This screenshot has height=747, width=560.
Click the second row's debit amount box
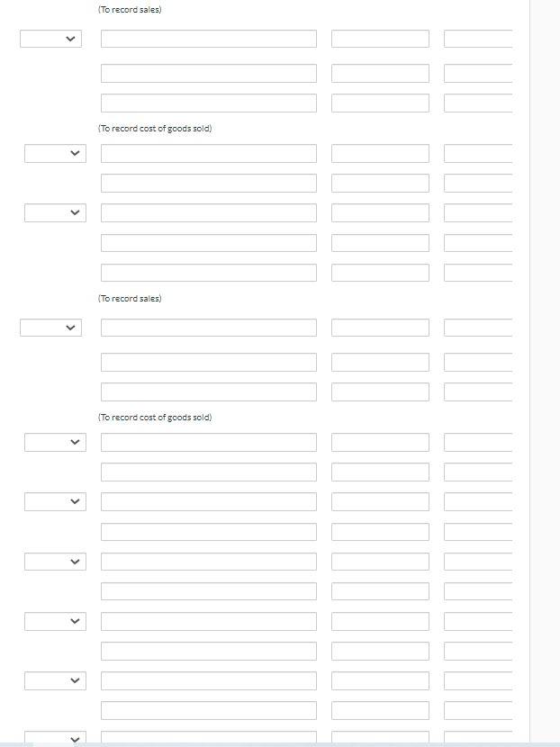379,73
